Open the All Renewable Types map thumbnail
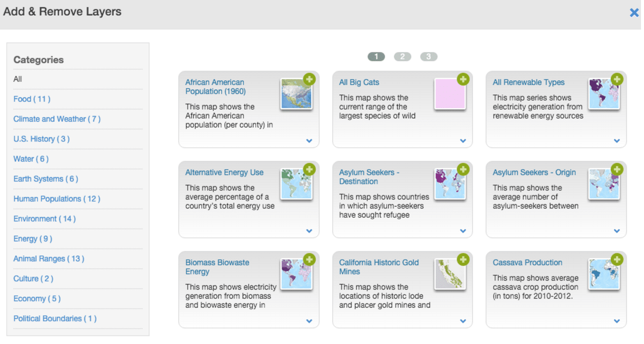This screenshot has height=344, width=644. tap(604, 94)
